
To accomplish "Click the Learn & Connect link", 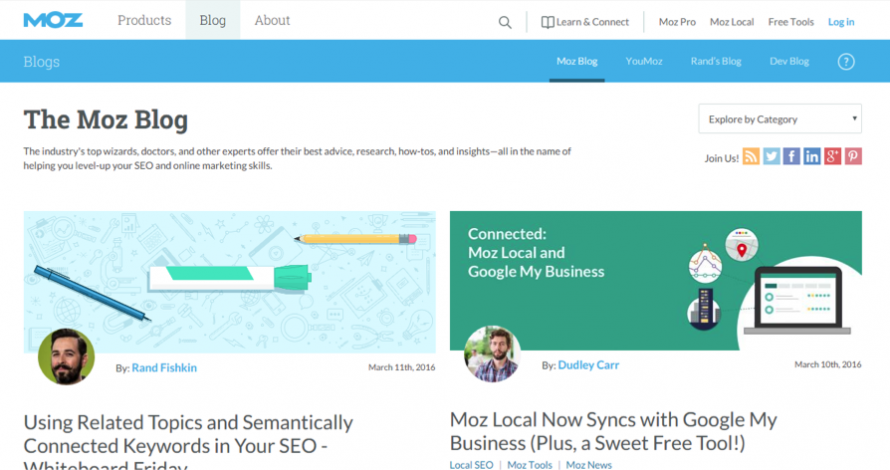I will point(592,22).
